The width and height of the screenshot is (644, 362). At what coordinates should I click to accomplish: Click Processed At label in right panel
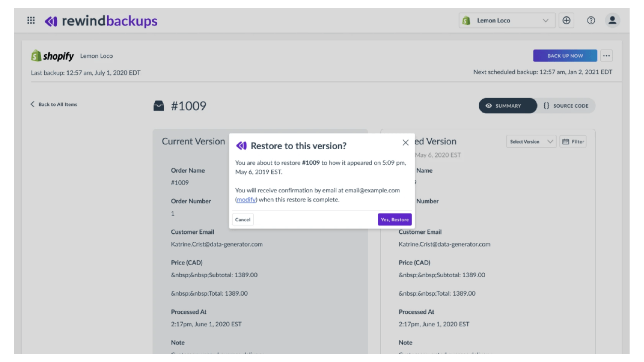[416, 312]
